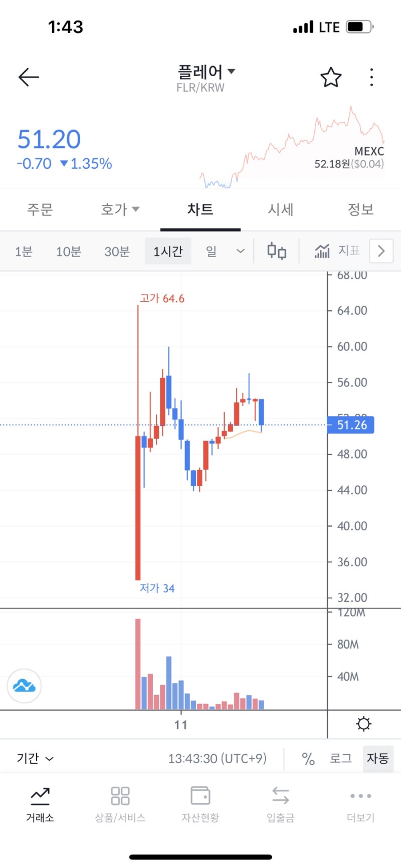Select the 30분 chart interval
This screenshot has height=868, width=401.
click(x=117, y=251)
